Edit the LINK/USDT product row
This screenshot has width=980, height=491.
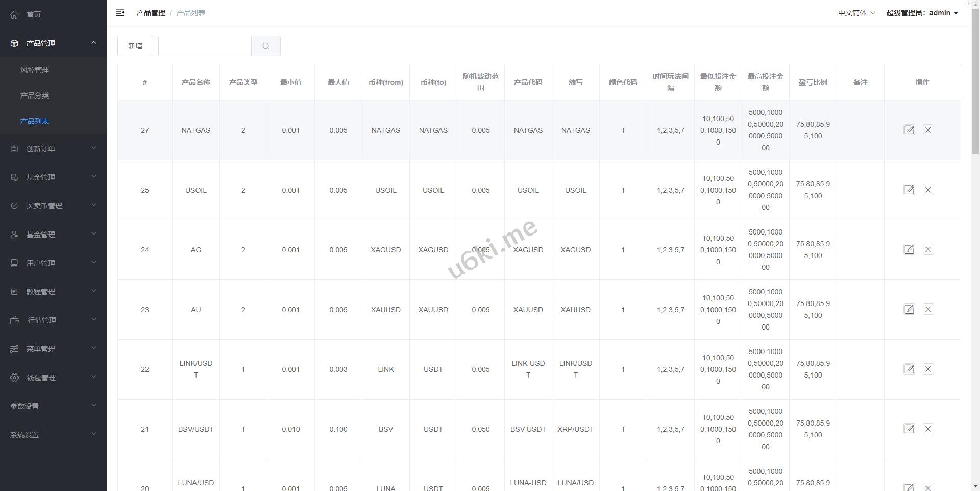pos(909,369)
